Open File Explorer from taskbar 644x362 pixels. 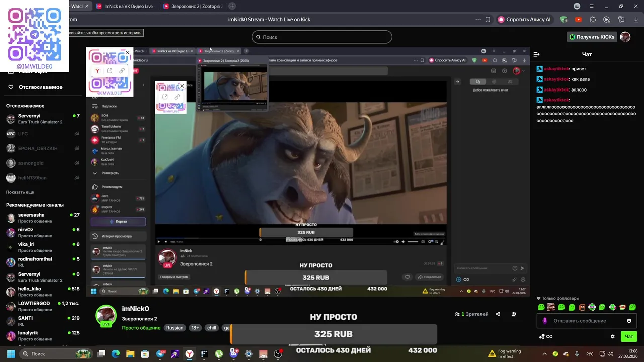click(x=130, y=354)
